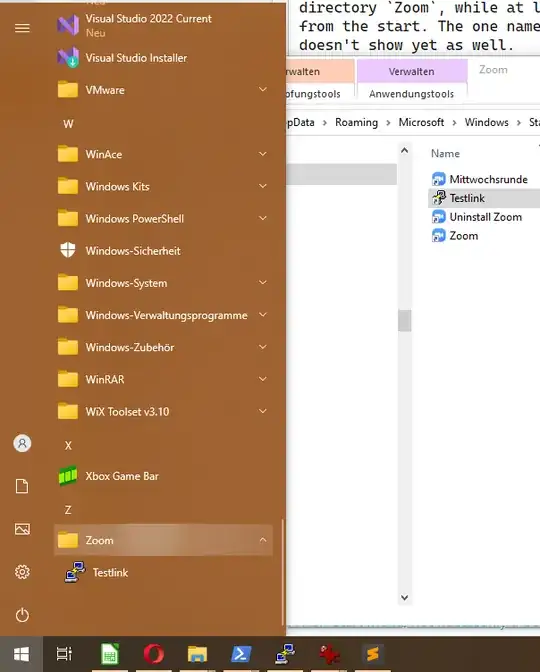Open Sublime Text from taskbar

click(373, 654)
